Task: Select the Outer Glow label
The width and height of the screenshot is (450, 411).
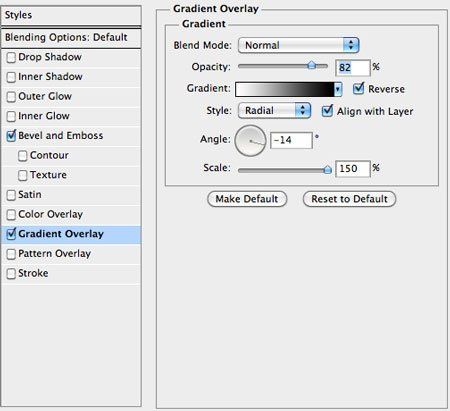Action: [x=45, y=96]
